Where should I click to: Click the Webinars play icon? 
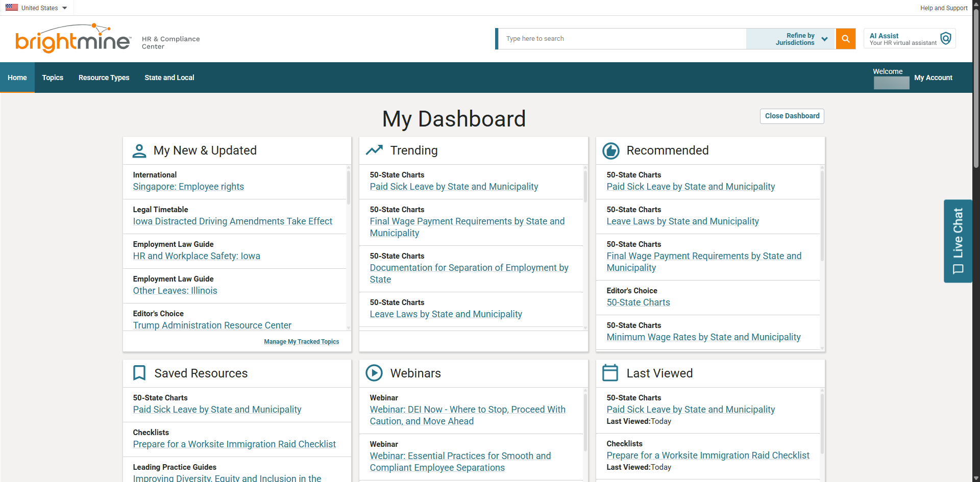point(374,373)
